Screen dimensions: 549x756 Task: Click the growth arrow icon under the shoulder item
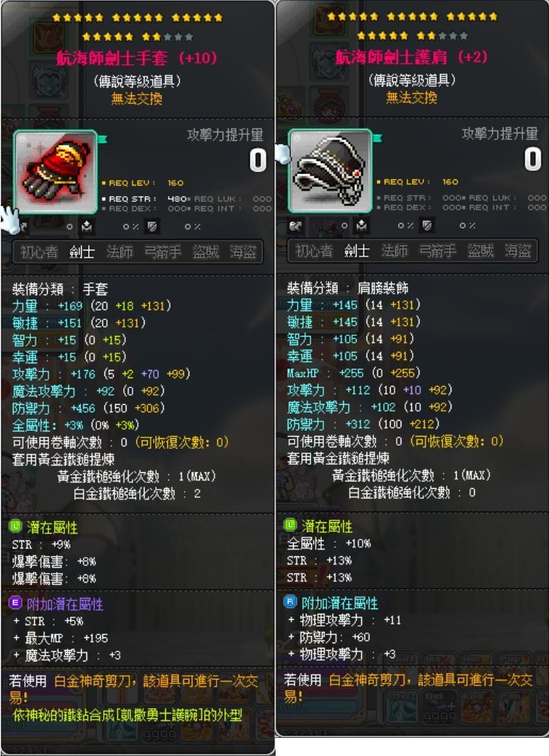[296, 226]
